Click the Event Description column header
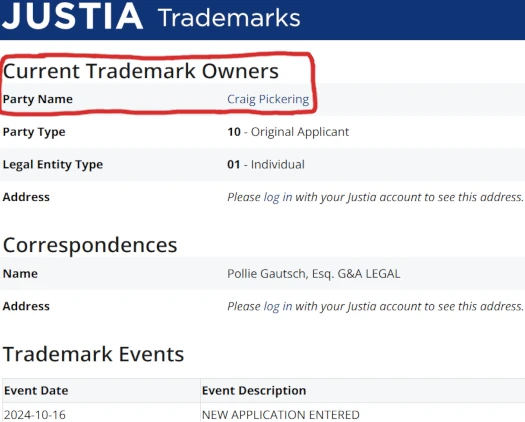525x422 pixels. click(254, 391)
